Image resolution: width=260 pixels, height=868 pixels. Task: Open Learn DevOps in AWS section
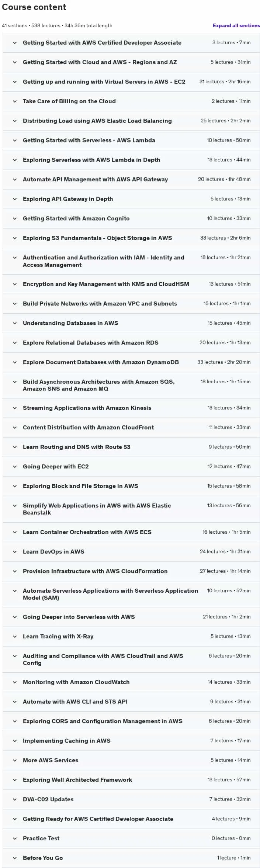coord(131,551)
